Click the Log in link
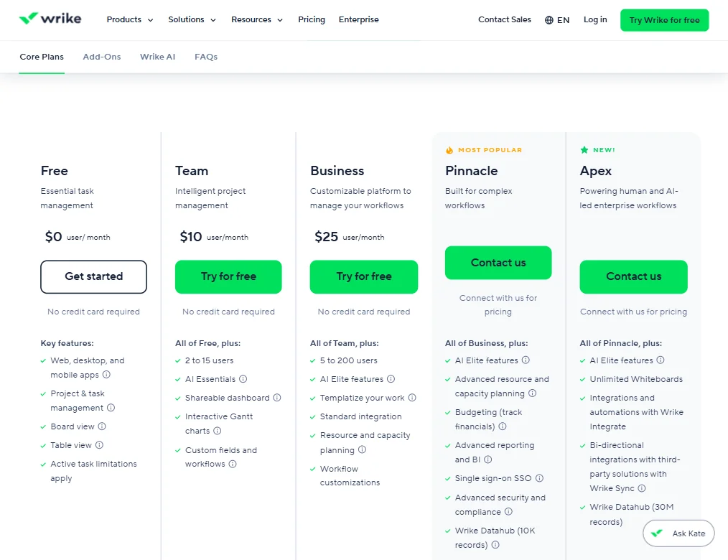728x560 pixels. click(x=594, y=19)
